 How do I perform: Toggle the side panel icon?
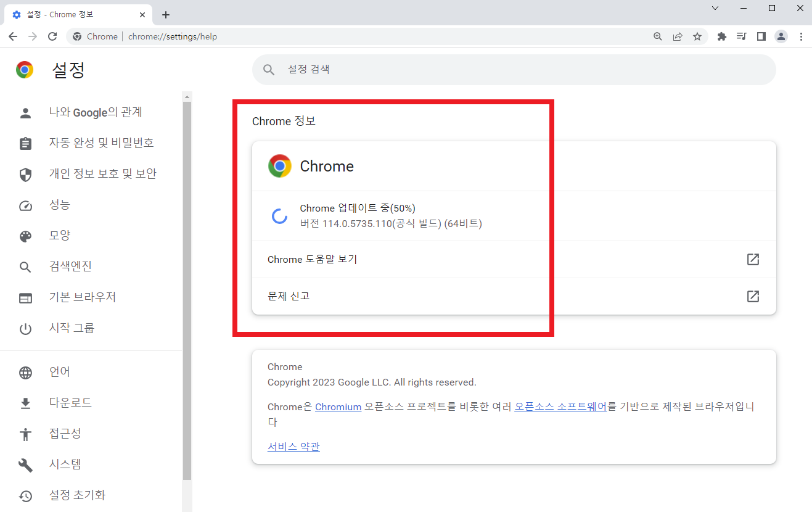click(761, 36)
